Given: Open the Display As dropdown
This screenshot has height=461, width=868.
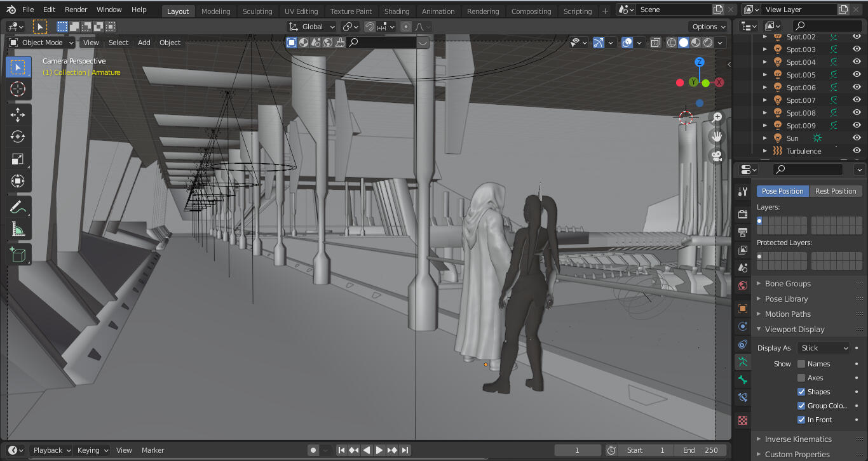Looking at the screenshot, I should click(x=823, y=347).
